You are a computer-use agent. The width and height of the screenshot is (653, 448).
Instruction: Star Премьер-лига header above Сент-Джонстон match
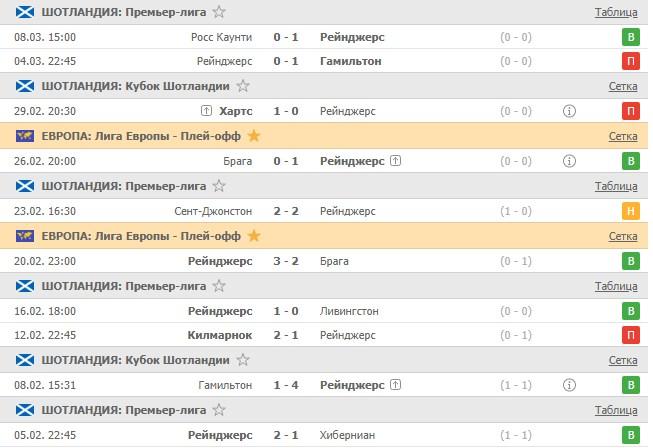[x=220, y=186]
